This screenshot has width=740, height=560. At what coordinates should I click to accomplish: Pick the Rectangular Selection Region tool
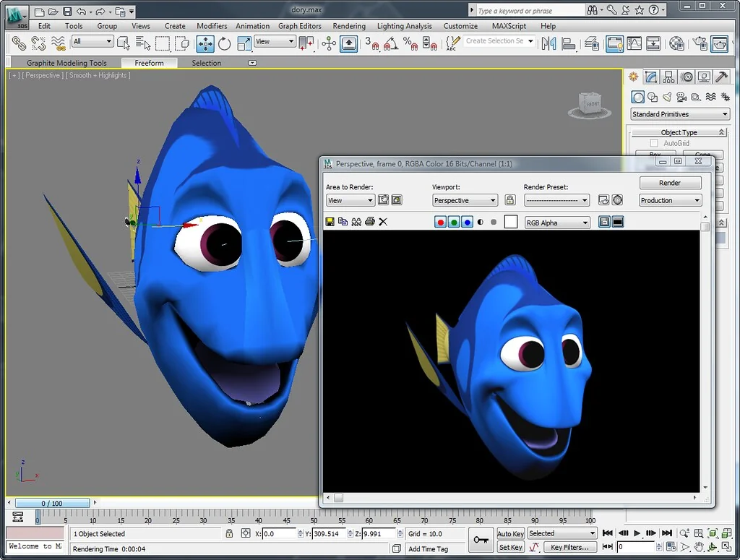coord(163,43)
